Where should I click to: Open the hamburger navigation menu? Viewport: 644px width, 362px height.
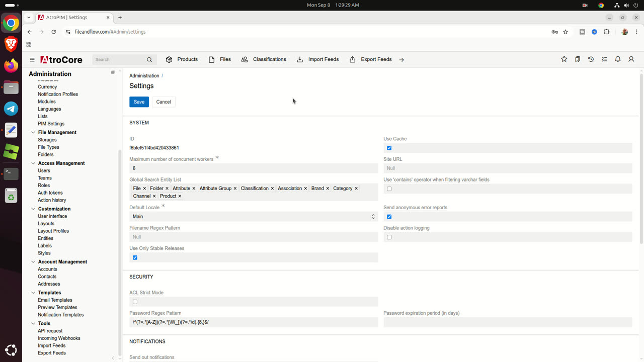coord(32,59)
